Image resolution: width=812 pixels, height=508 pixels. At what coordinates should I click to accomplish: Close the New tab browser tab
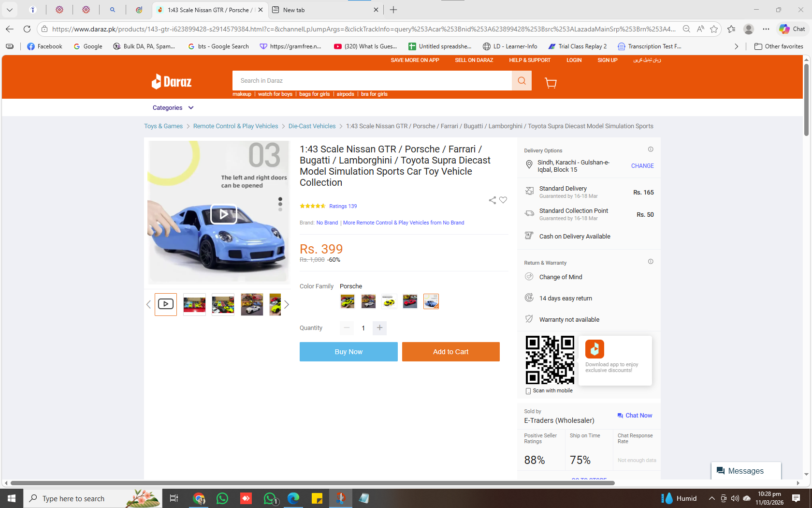(x=376, y=10)
